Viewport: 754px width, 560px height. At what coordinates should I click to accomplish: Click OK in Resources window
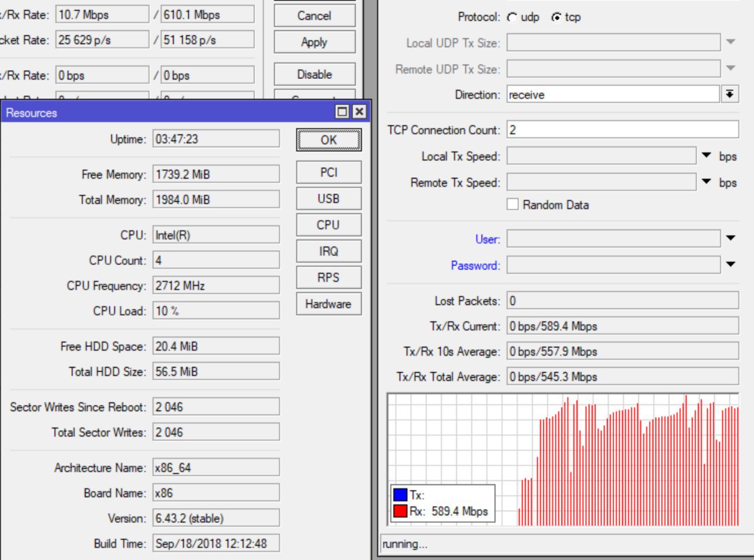click(x=329, y=140)
